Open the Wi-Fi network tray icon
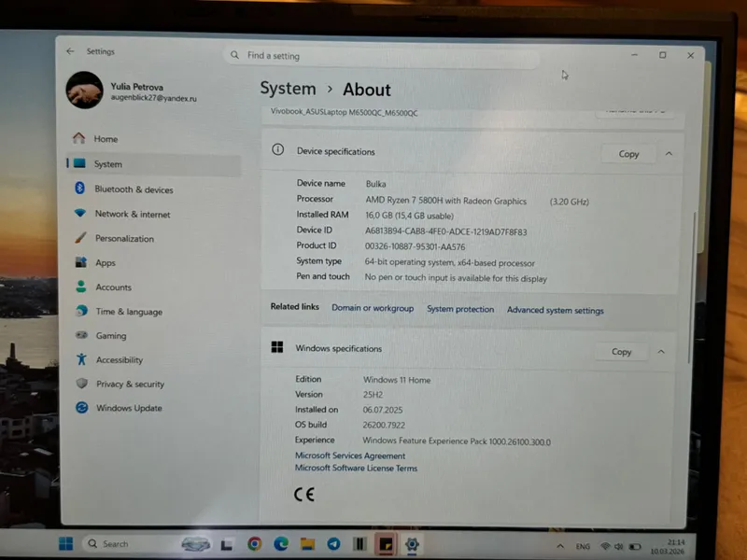 (605, 546)
